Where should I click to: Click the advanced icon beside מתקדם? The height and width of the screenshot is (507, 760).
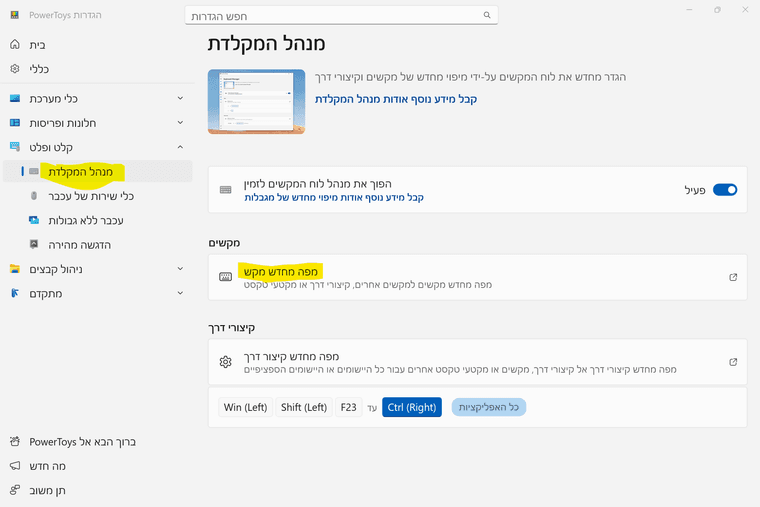[x=15, y=293]
